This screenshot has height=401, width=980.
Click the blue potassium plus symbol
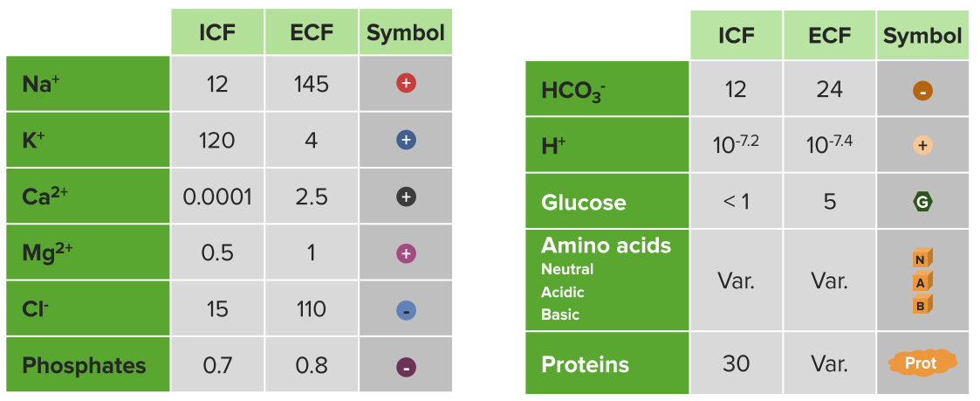(406, 140)
